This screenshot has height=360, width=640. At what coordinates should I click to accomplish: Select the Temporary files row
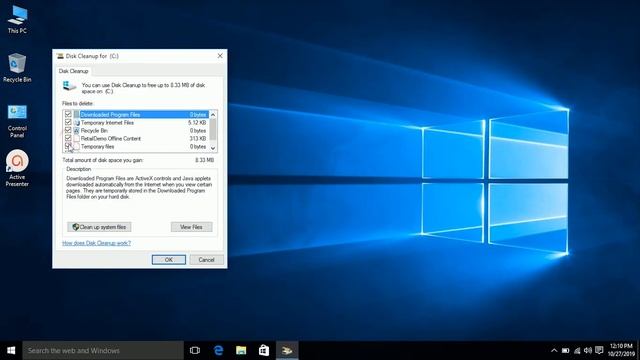click(x=136, y=147)
